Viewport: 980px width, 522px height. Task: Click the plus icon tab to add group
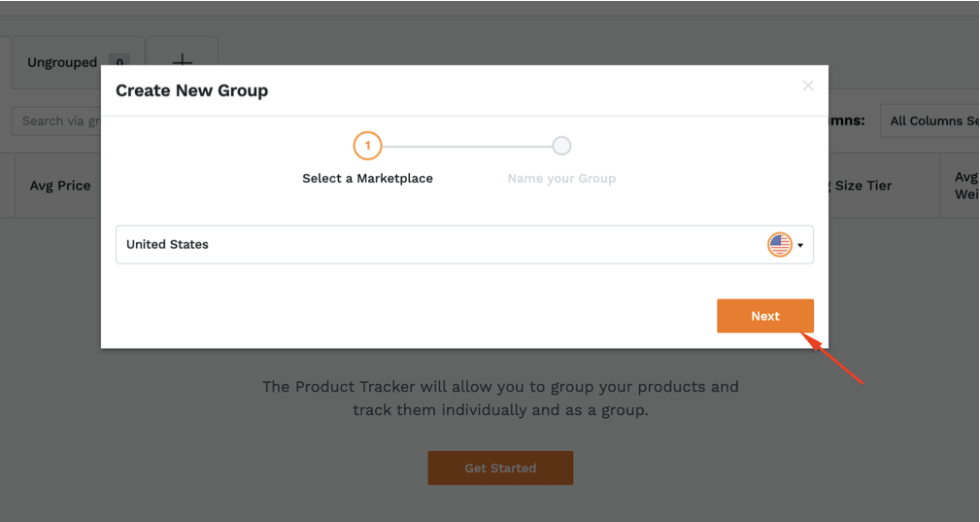[182, 61]
